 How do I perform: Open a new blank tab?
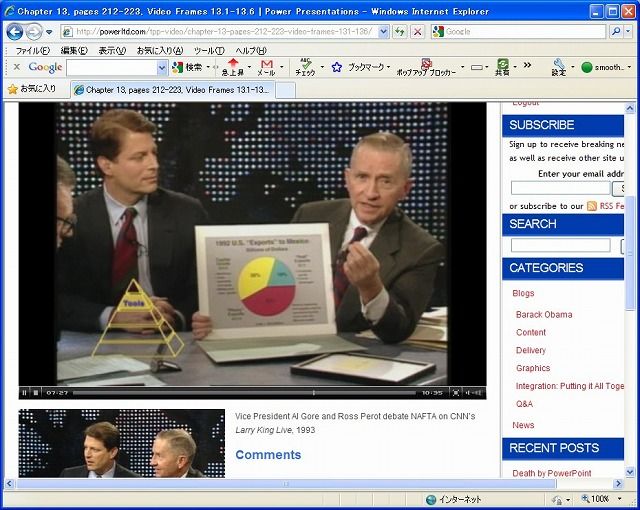click(285, 90)
